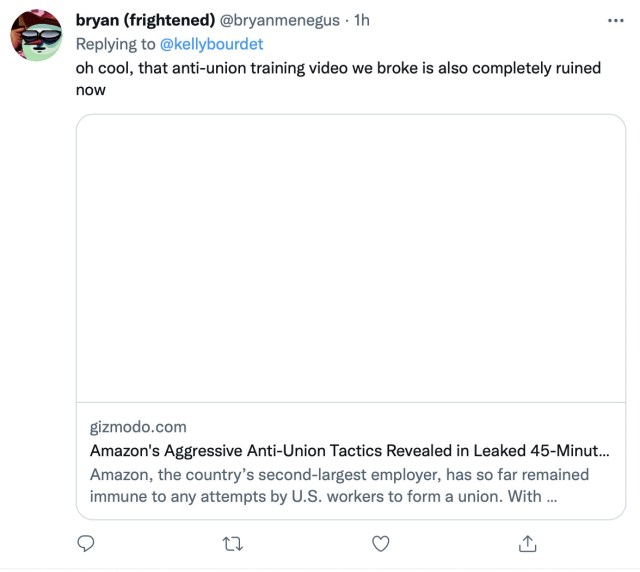
Task: Click 'completely ruined' in the tweet body
Action: [536, 68]
